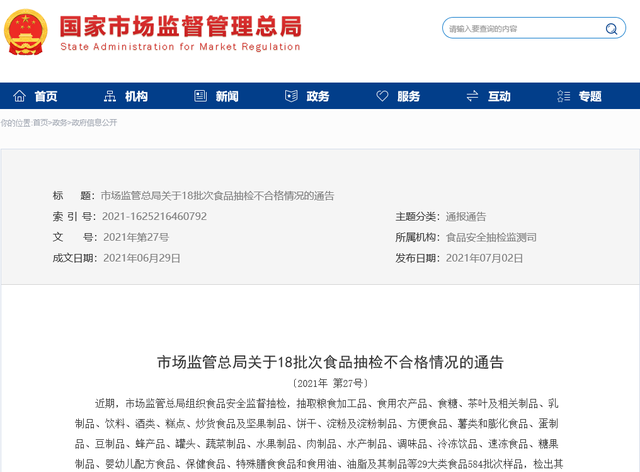640x472 pixels.
Task: Click the 所属机构 label
Action: (418, 237)
